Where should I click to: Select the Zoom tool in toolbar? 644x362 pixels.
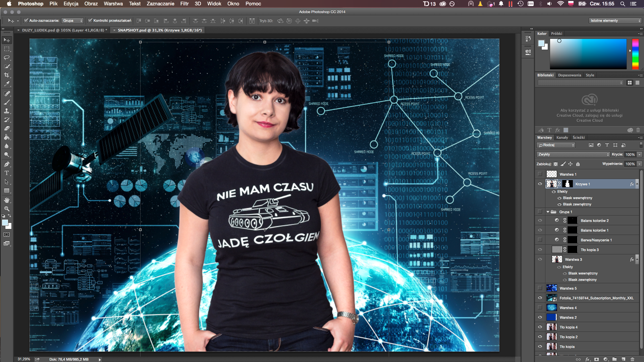(7, 208)
